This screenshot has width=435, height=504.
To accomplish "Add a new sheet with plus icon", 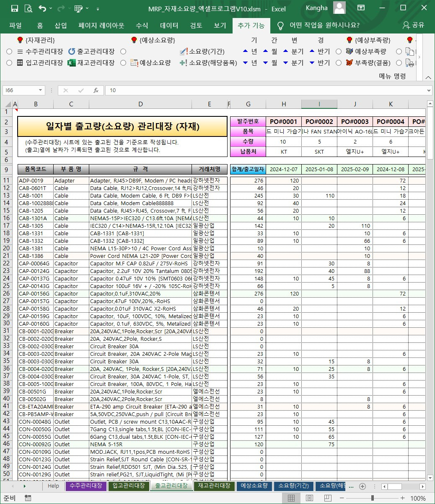I will tap(362, 486).
